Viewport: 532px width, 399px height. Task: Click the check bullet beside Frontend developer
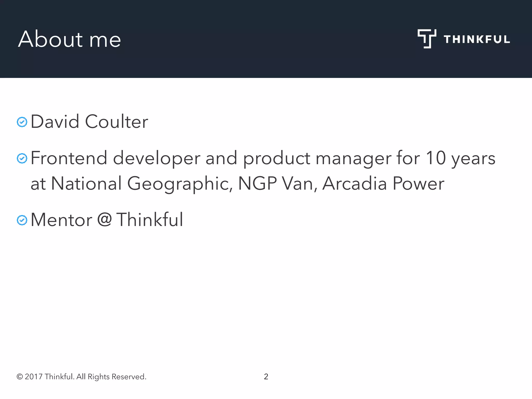[x=22, y=158]
